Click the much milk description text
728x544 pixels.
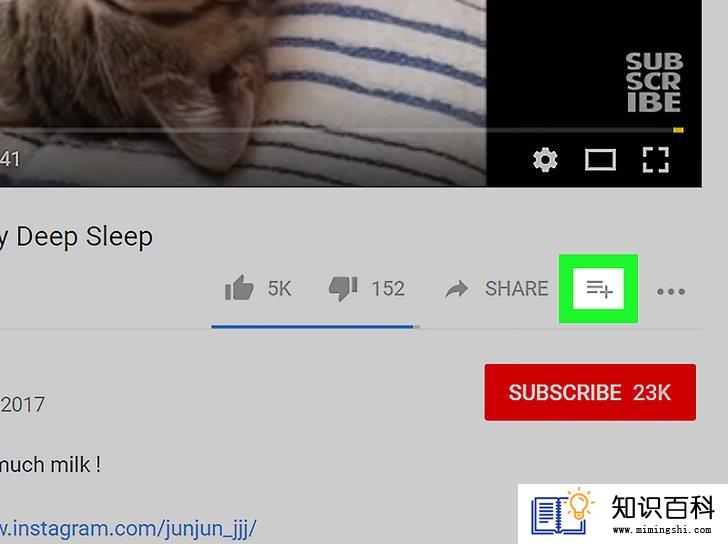50,465
